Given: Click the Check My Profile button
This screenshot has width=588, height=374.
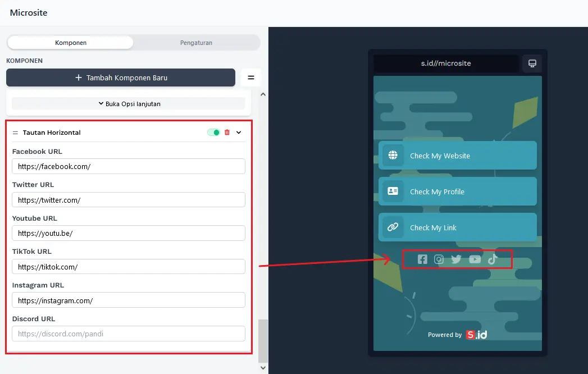Looking at the screenshot, I should [457, 191].
